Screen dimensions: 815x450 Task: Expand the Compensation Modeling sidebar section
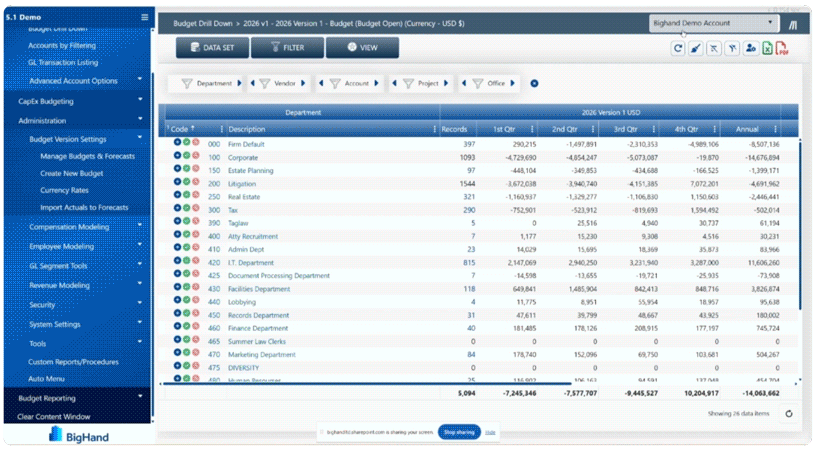(78, 227)
